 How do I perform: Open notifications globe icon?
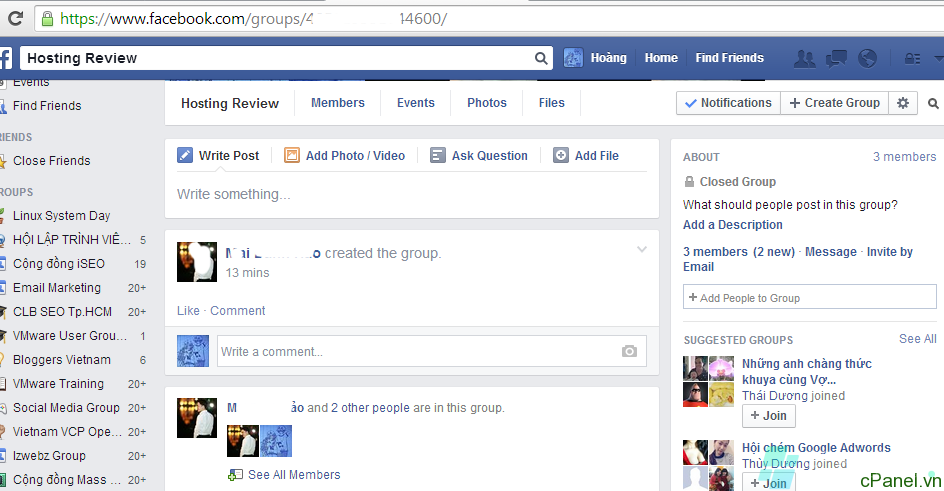[867, 58]
